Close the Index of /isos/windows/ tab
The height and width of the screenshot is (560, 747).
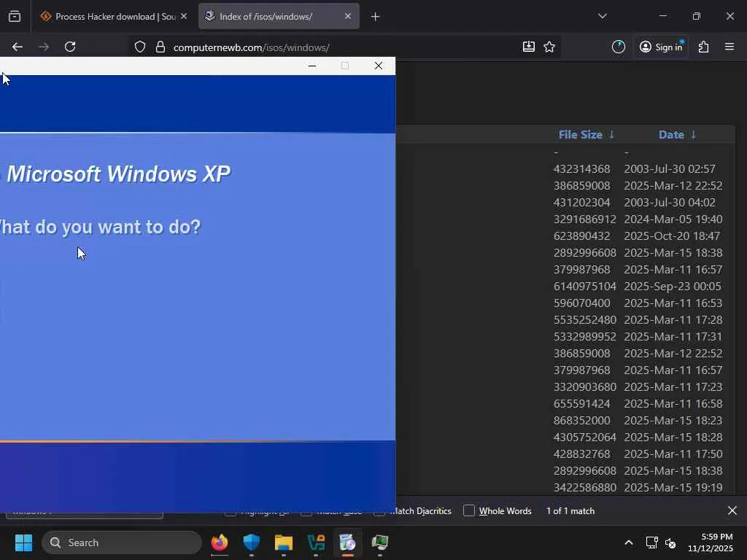(348, 16)
